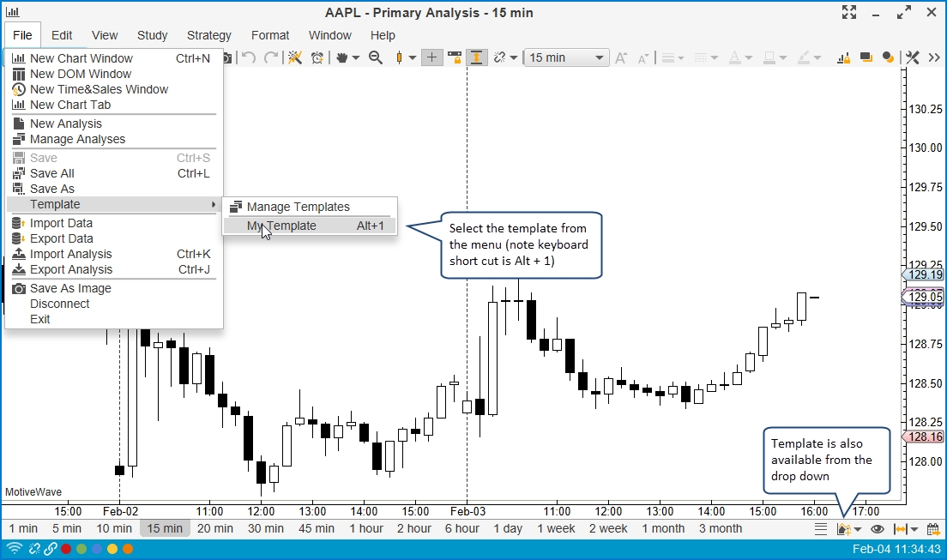The height and width of the screenshot is (560, 947).
Task: Click the decrease font size icon
Action: tap(642, 58)
